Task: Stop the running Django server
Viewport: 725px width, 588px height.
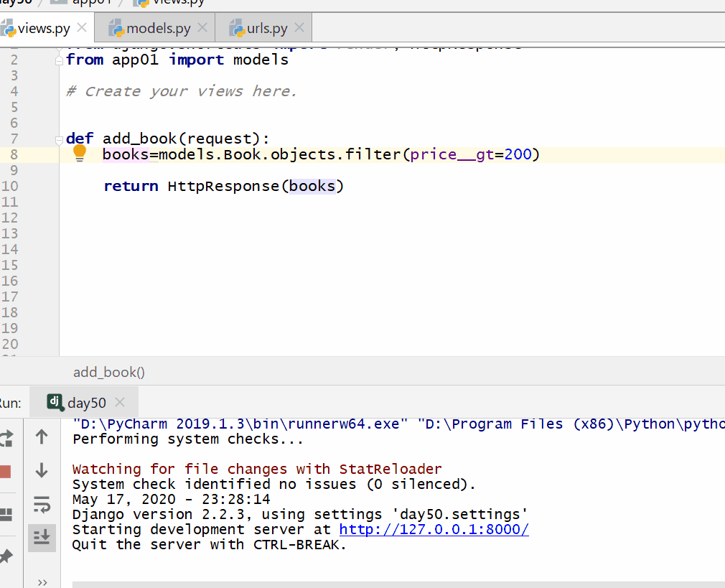Action: 6,471
